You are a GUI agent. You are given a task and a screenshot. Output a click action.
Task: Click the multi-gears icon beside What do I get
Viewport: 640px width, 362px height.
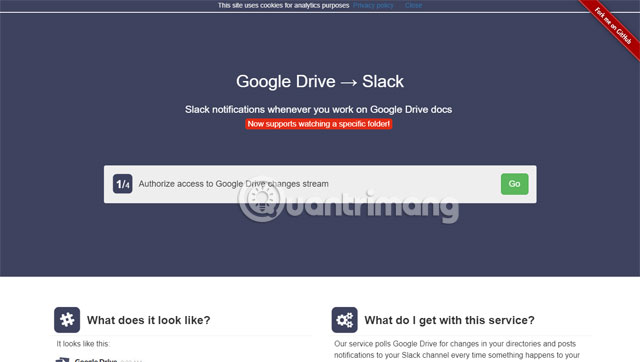click(344, 320)
